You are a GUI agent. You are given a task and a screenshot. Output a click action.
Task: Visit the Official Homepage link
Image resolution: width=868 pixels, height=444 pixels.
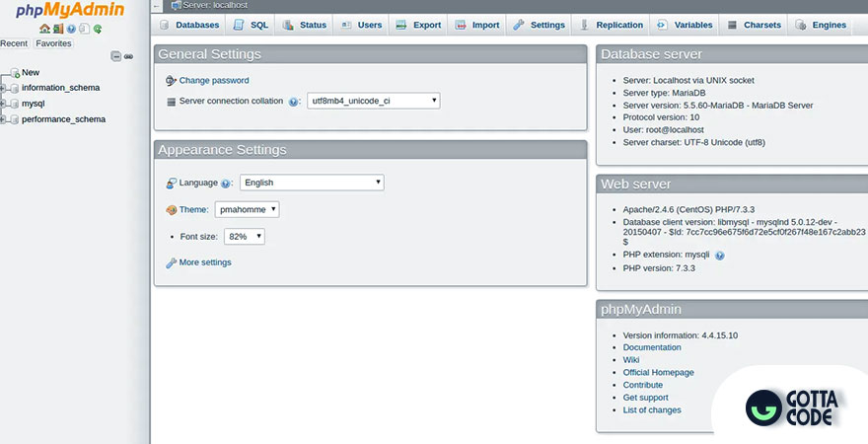[x=658, y=373]
